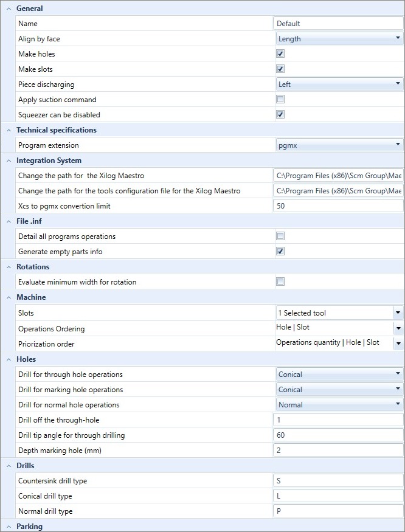Click the Conical drill type field

tap(338, 496)
